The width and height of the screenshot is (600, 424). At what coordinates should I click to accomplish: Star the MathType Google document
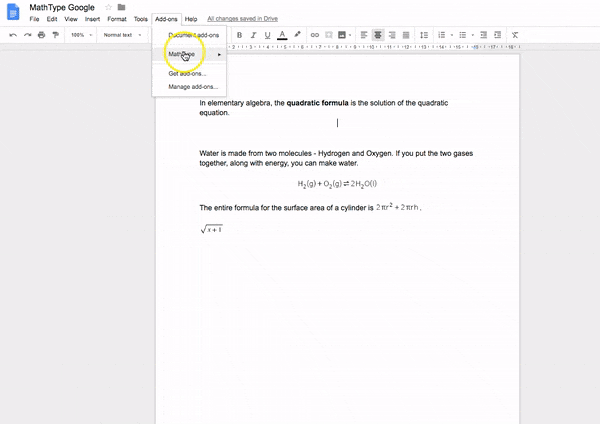pos(108,7)
